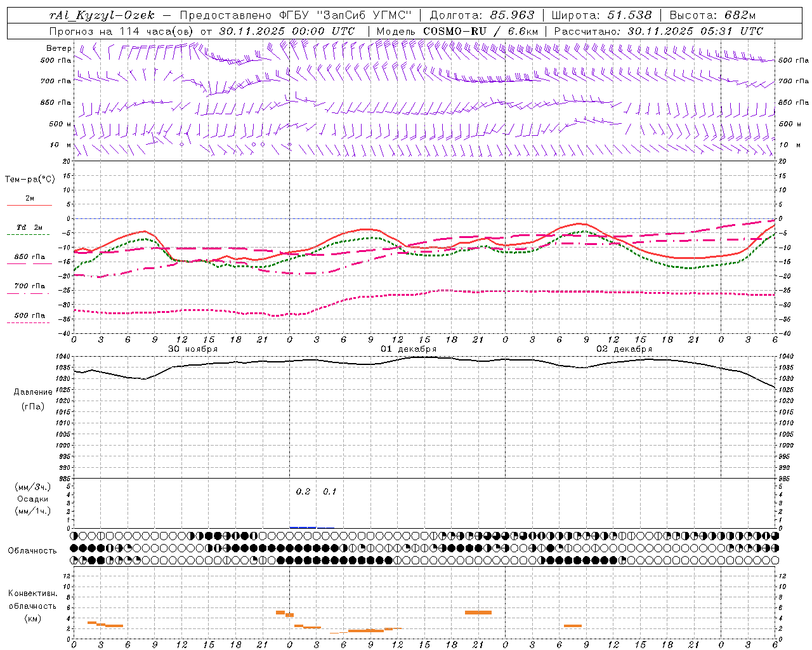The image size is (812, 650).
Task: Click the (мм/1ч.) precipitation unit label
Action: click(x=33, y=511)
